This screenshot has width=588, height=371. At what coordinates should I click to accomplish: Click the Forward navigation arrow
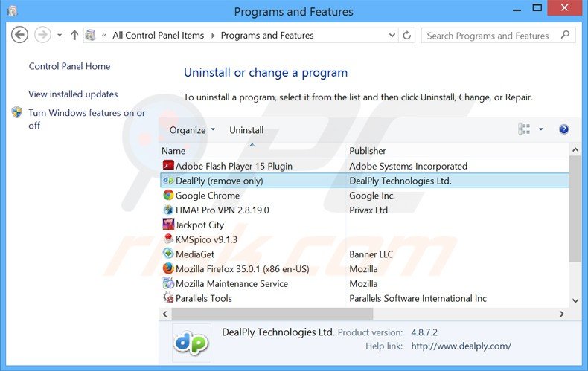(42, 35)
